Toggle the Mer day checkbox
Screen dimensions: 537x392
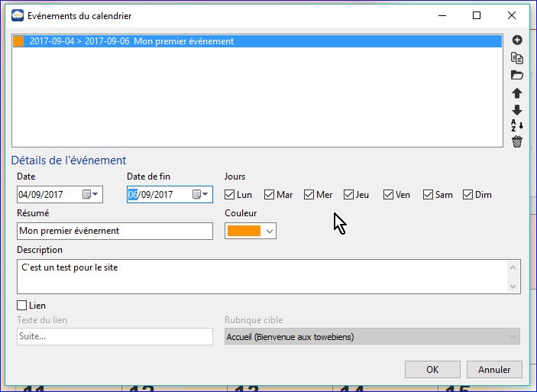(x=309, y=195)
